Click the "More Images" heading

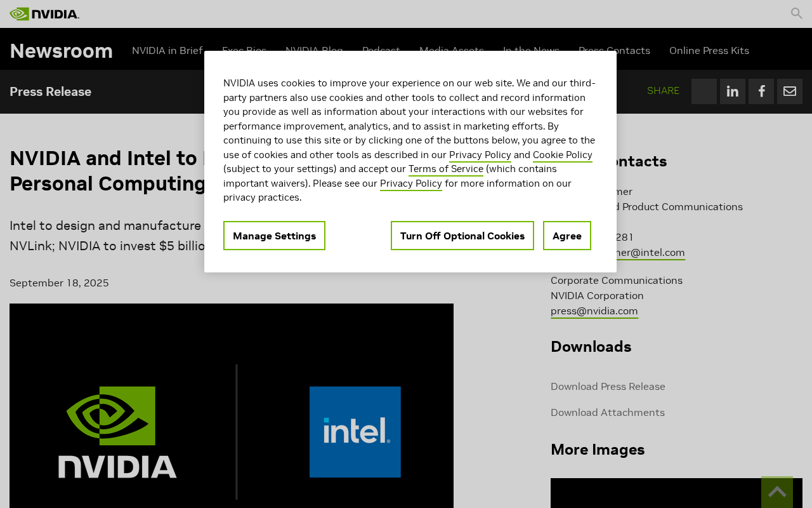tap(598, 450)
